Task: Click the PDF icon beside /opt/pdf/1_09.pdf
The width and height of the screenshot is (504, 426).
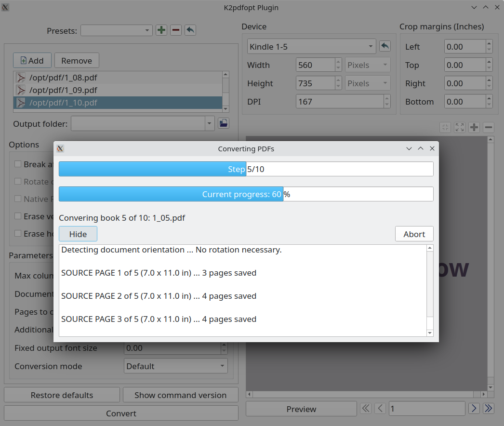Action: (x=21, y=90)
